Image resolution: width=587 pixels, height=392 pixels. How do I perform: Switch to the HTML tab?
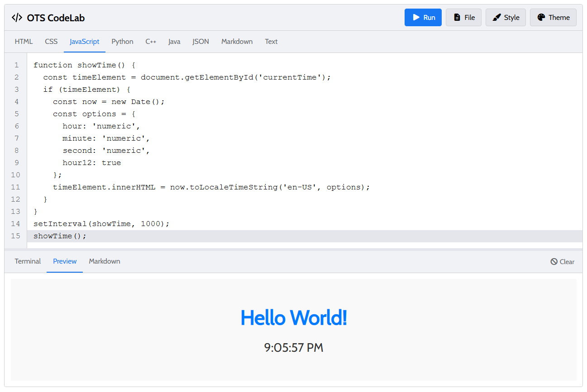pos(24,42)
